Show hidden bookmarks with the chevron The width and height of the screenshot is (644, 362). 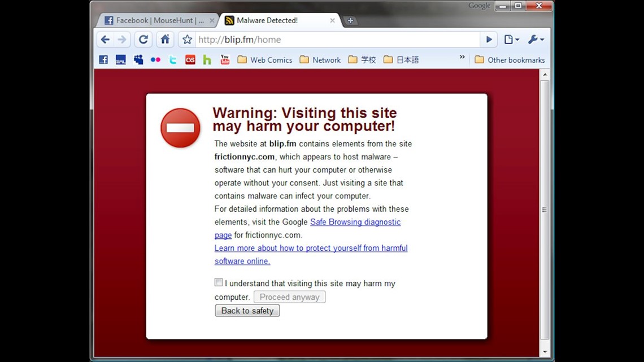(x=462, y=57)
